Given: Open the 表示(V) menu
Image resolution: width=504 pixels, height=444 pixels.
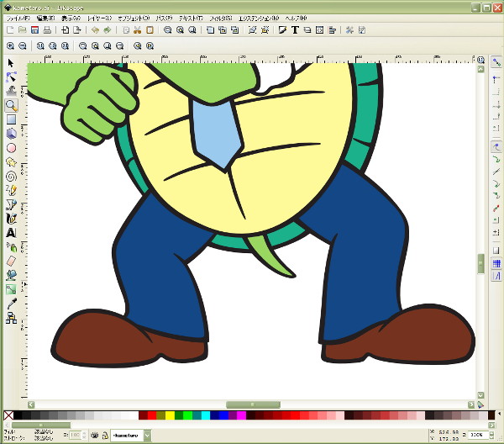Looking at the screenshot, I should click(x=71, y=18).
